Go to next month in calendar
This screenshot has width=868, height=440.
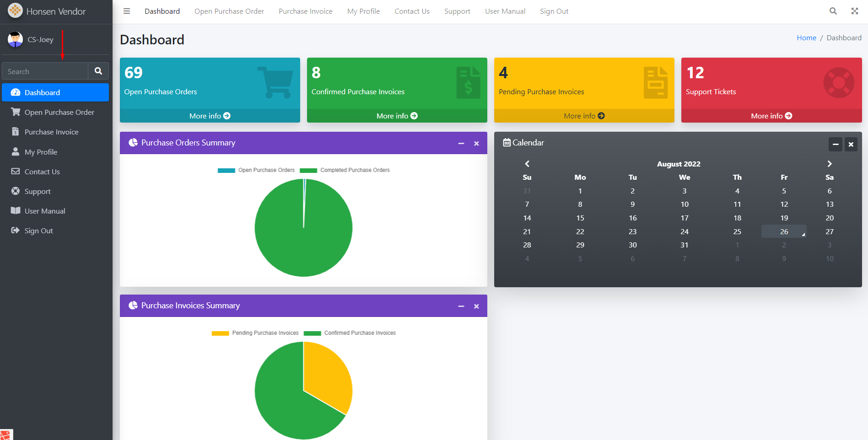tap(829, 164)
